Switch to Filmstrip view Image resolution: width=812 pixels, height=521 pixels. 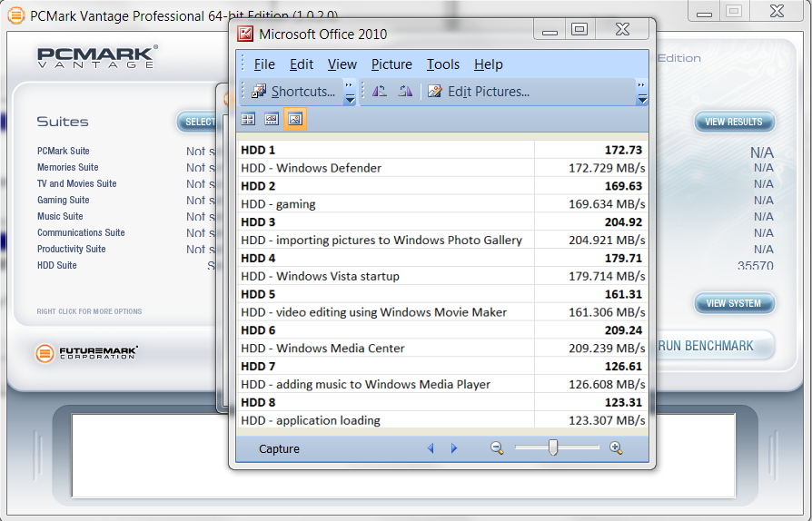(271, 119)
